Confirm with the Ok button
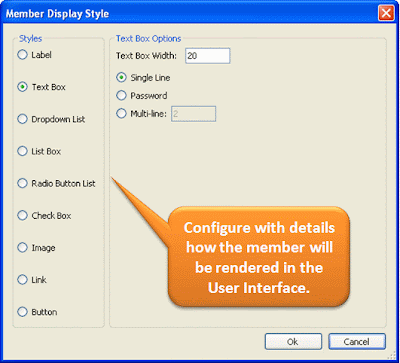Viewport: 400px width, 363px height. [x=293, y=342]
